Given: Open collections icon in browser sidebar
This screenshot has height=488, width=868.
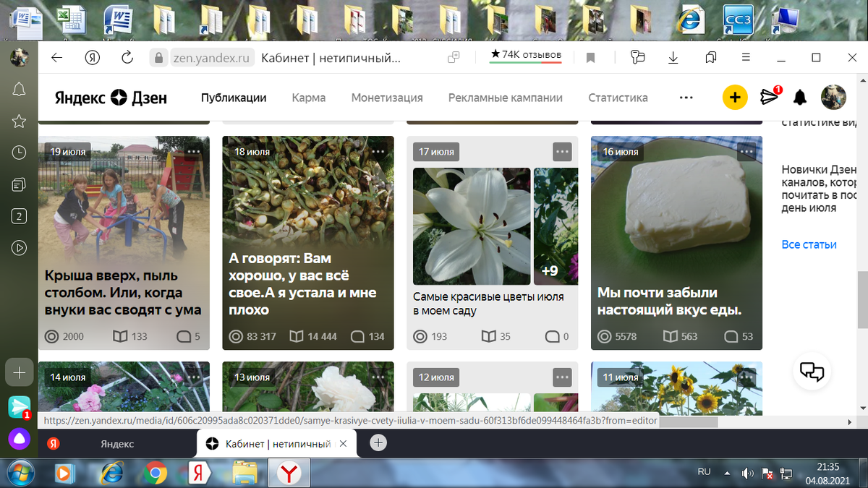Looking at the screenshot, I should tap(20, 184).
